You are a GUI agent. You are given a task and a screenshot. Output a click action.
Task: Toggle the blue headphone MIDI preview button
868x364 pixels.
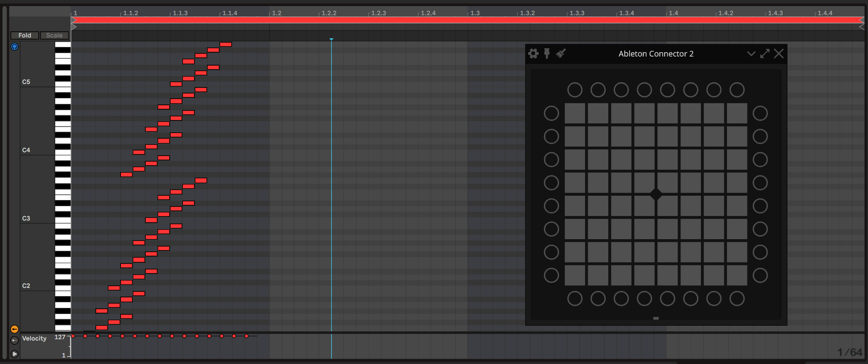tap(14, 47)
